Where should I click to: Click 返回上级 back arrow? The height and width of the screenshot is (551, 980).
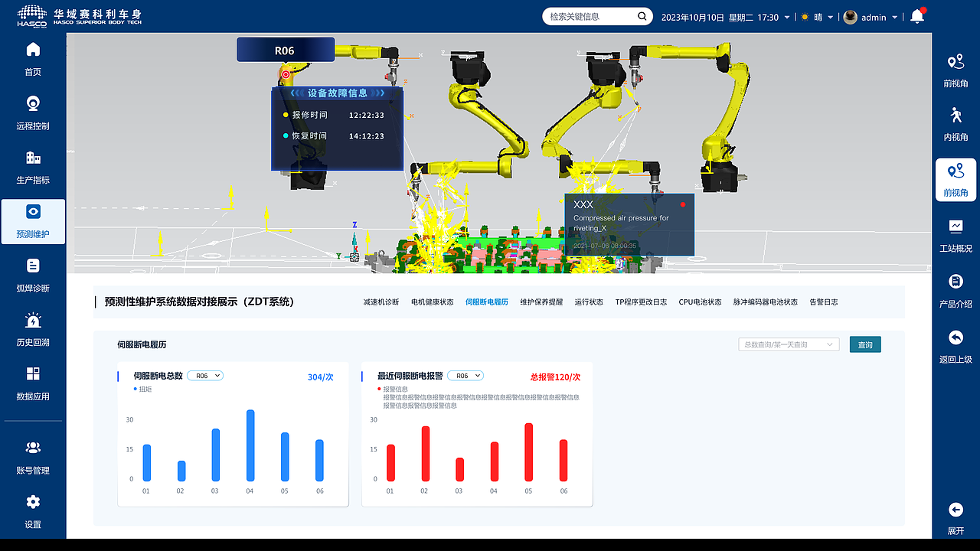point(955,337)
